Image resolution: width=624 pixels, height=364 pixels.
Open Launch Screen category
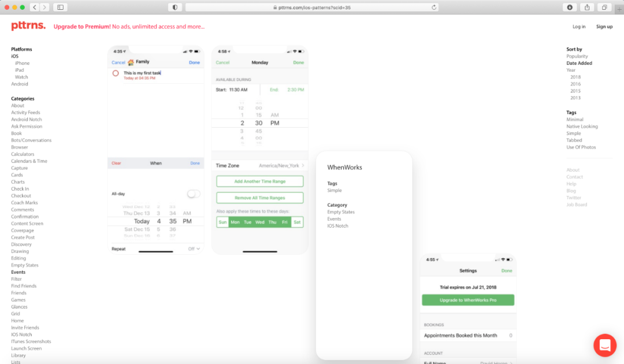[x=26, y=348]
